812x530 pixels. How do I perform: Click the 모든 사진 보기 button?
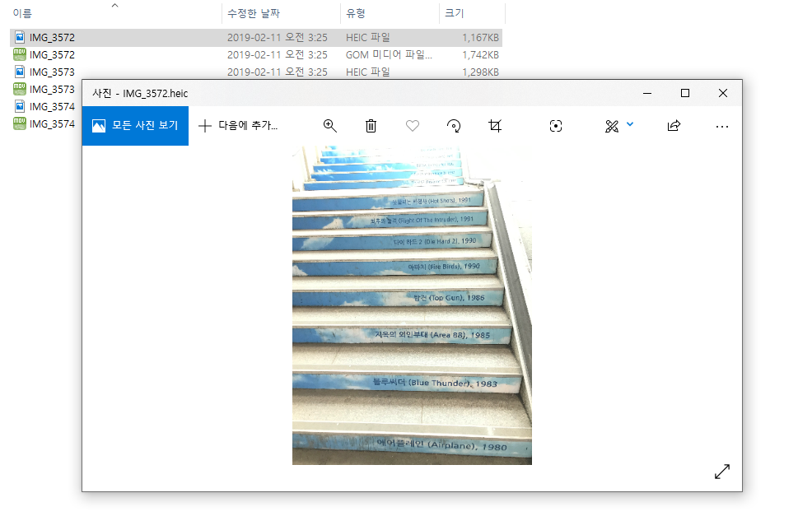coord(135,126)
